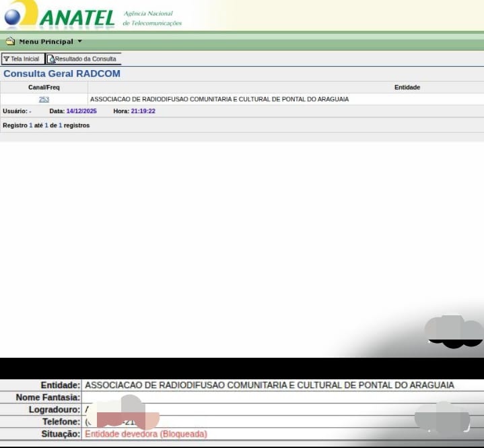This screenshot has height=448, width=484.
Task: Click the Agência Nacional de Telecomunicações text
Action: click(x=152, y=18)
